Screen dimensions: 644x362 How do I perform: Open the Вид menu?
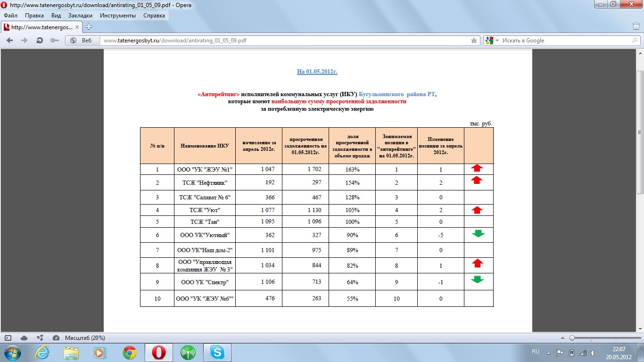pos(56,16)
